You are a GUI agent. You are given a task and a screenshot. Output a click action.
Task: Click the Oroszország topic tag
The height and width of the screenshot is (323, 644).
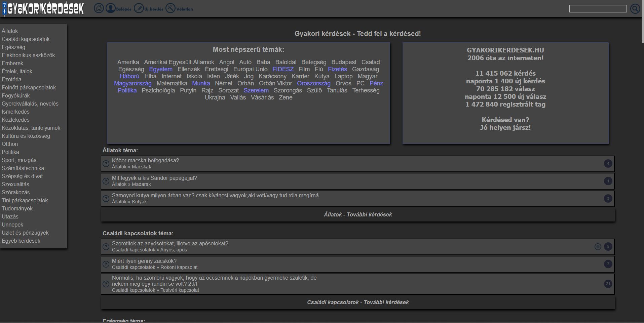tap(314, 83)
